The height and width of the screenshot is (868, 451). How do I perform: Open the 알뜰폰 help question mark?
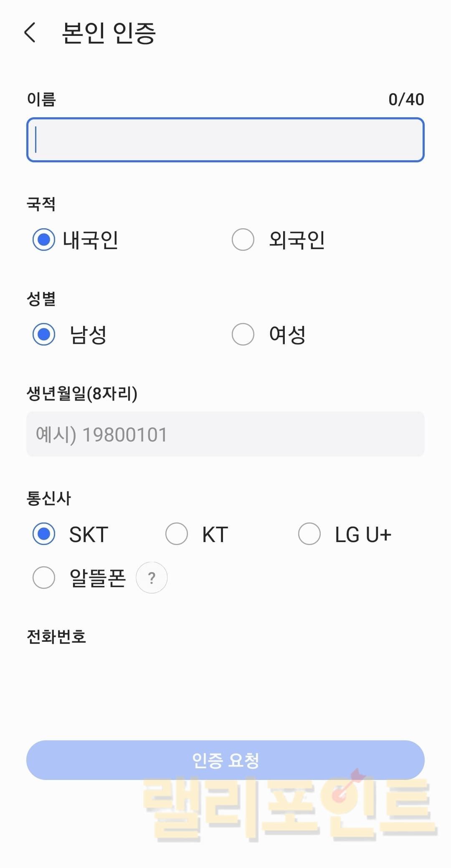152,578
